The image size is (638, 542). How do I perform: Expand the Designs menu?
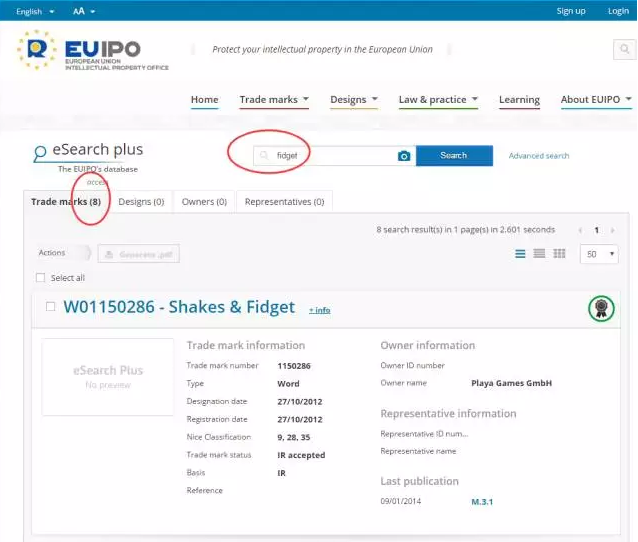[x=354, y=100]
